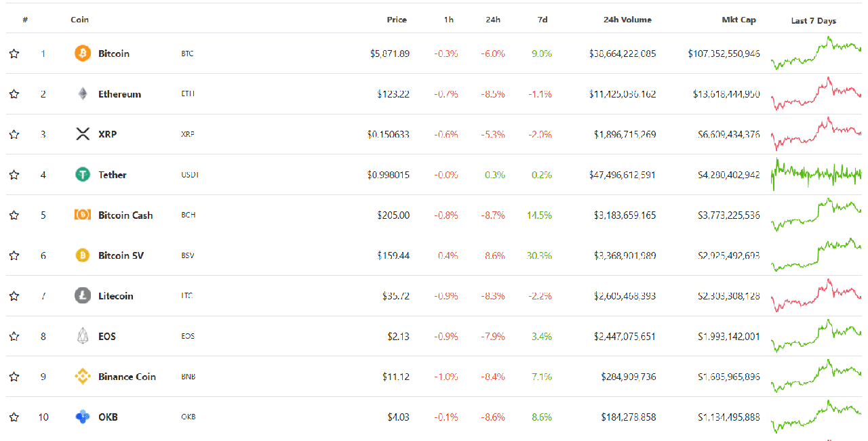Open the Bitcoin SV coin name link
The image size is (868, 441).
[121, 255]
